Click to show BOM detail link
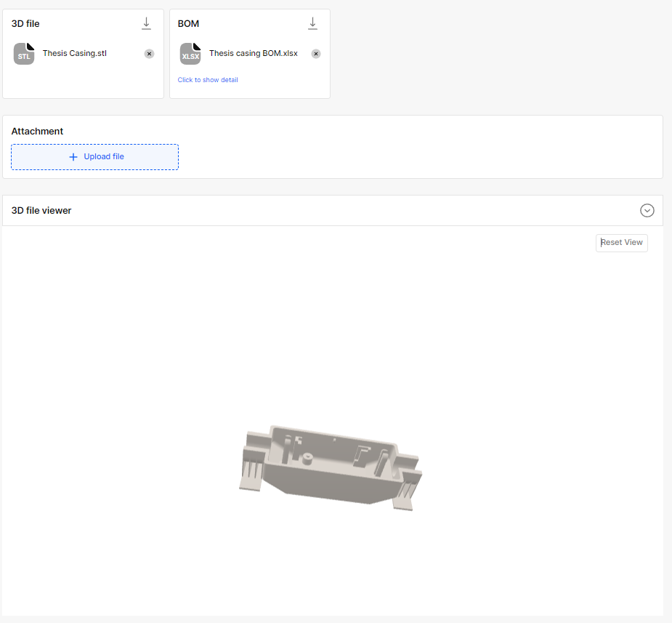 (x=208, y=80)
